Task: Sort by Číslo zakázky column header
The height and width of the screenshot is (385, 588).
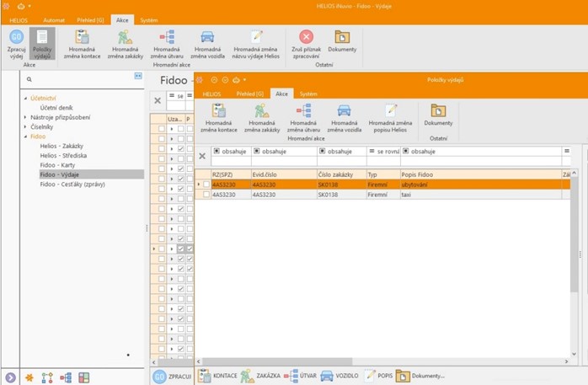Action: pos(342,174)
